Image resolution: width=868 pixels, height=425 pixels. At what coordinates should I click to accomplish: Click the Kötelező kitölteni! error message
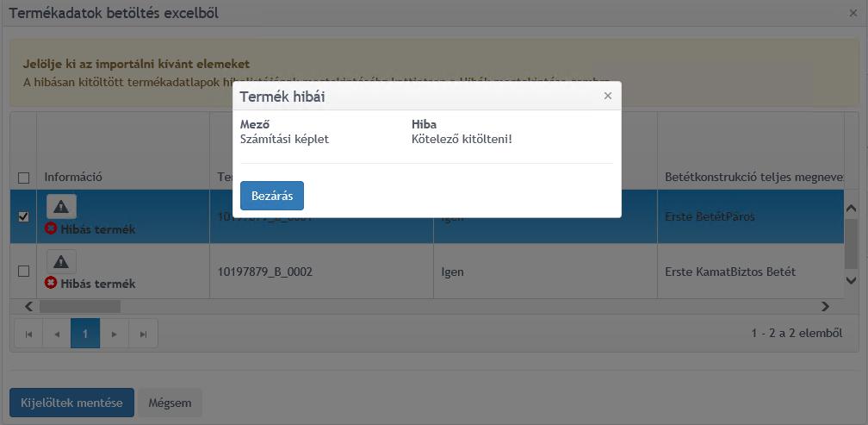462,139
